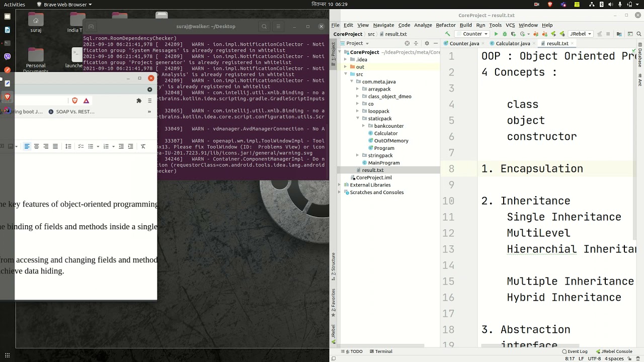Image resolution: width=644 pixels, height=362 pixels.
Task: Toggle justify alignment in document toolbar
Action: (x=55, y=146)
